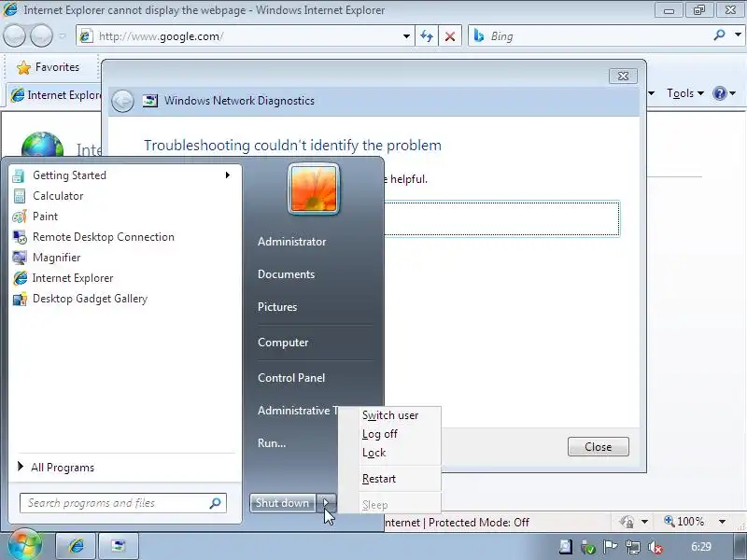Image resolution: width=747 pixels, height=560 pixels.
Task: Close Network Diagnostics window with X
Action: [623, 76]
